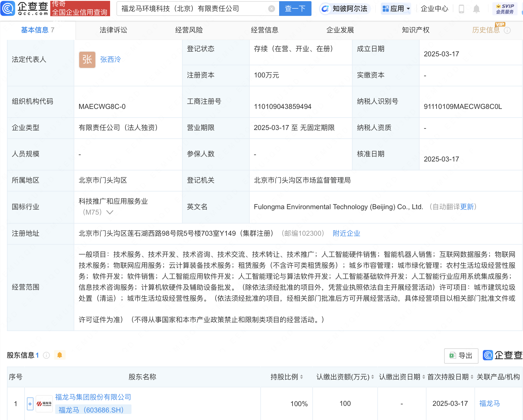Clear the search box text
This screenshot has height=420, width=523.
(271, 9)
